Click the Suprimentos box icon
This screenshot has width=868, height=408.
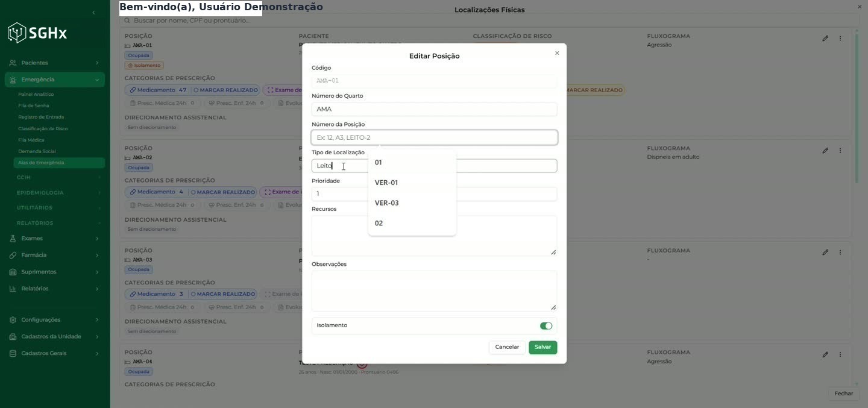click(x=13, y=272)
